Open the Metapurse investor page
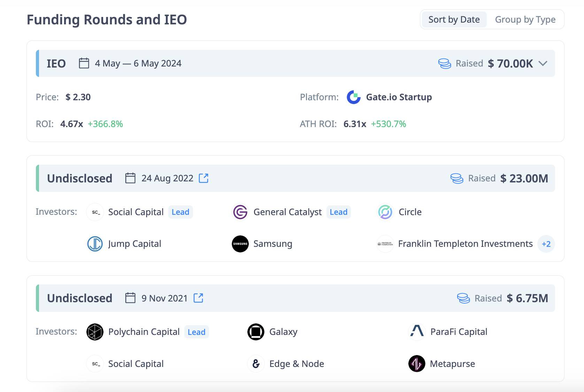The height and width of the screenshot is (392, 584). (x=452, y=364)
